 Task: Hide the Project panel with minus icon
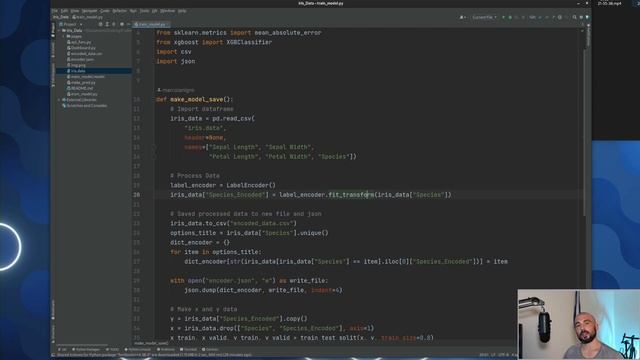pos(128,24)
